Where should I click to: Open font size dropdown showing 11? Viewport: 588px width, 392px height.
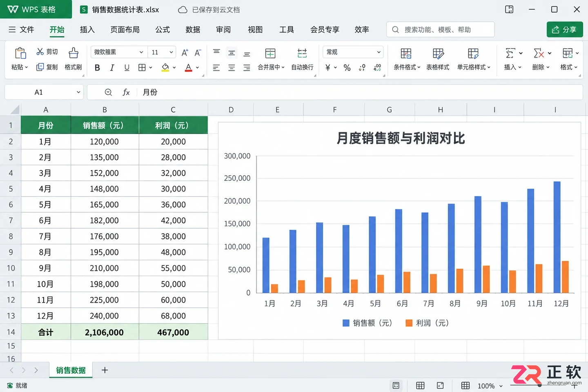(x=162, y=52)
